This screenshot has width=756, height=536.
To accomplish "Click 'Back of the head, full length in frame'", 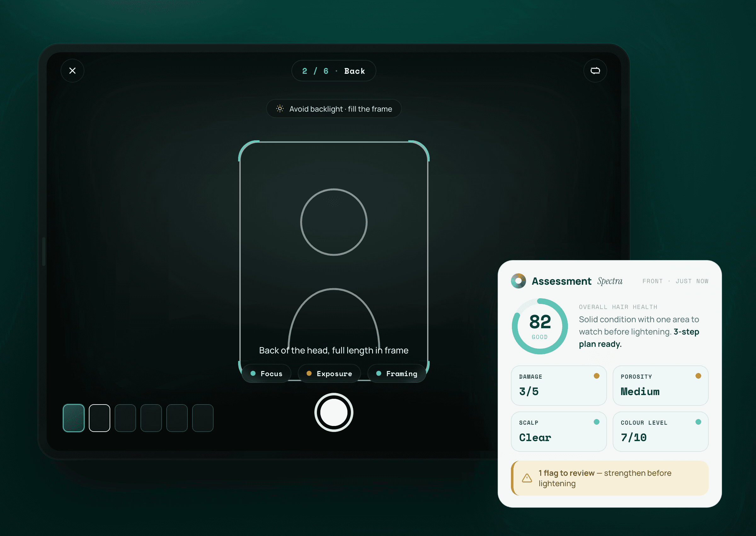I will (x=334, y=350).
